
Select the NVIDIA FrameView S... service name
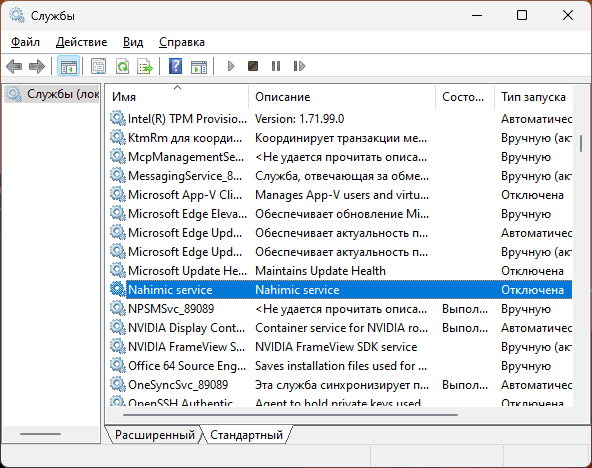pyautogui.click(x=187, y=347)
